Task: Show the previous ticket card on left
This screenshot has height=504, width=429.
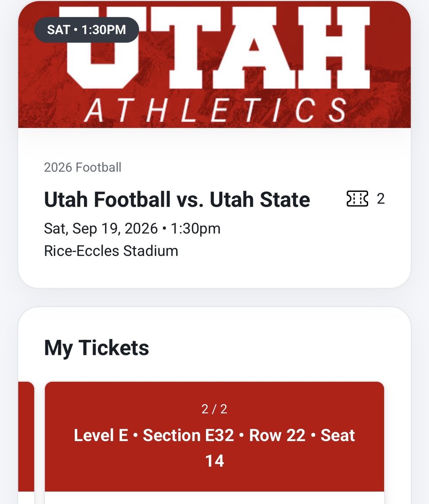Action: click(26, 442)
